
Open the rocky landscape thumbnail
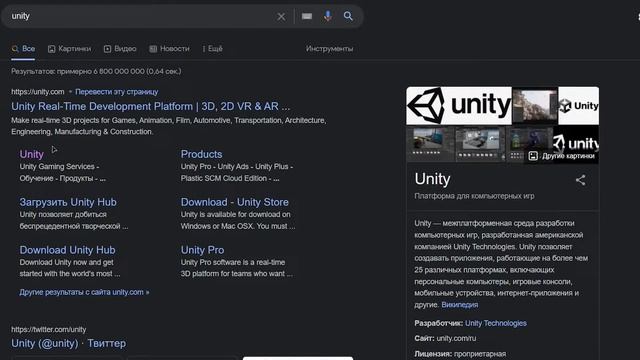pos(535,105)
